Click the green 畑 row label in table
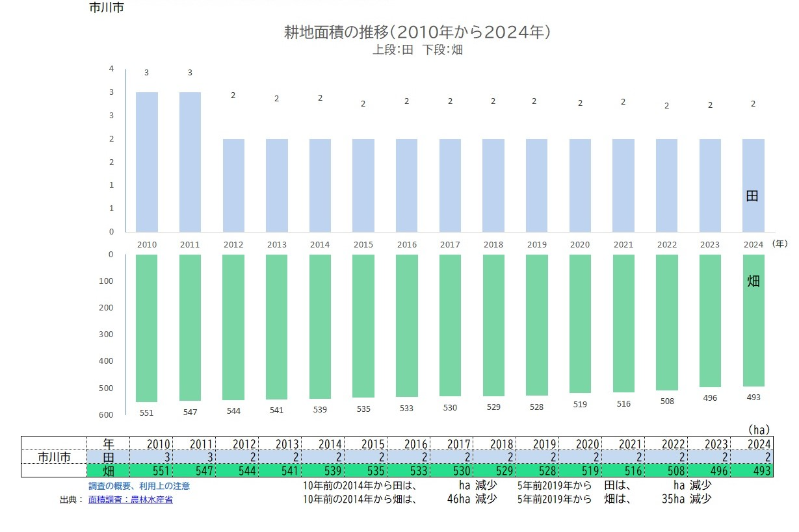Screen dimensions: 799x532 [109, 470]
